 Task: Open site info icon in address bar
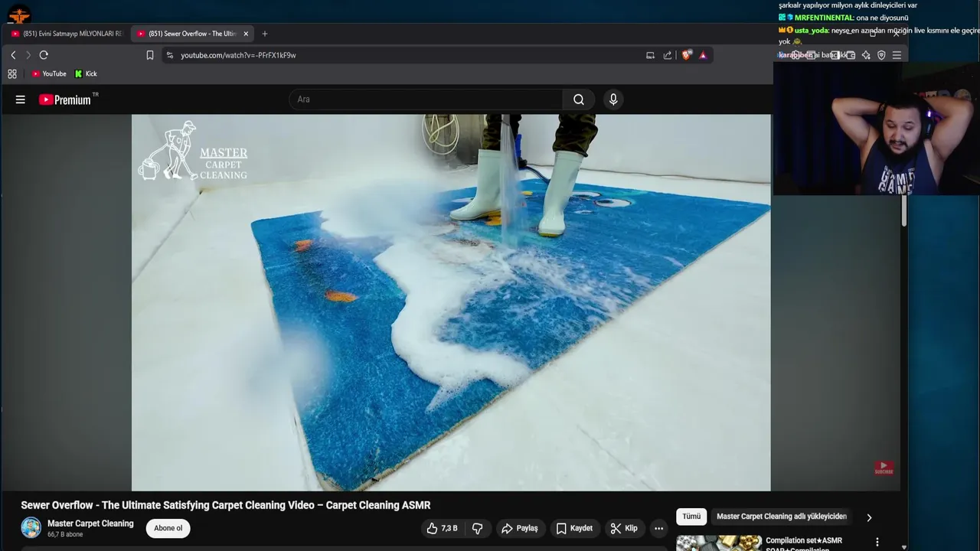(x=170, y=55)
